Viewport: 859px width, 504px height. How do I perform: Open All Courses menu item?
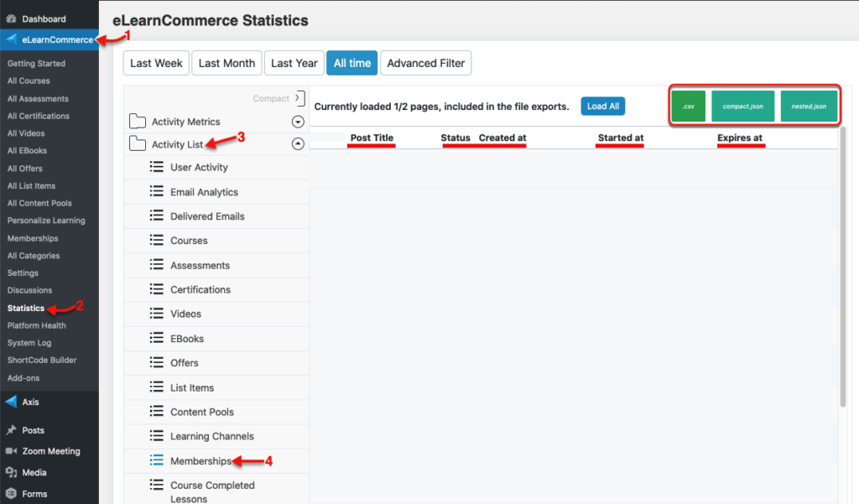click(29, 81)
